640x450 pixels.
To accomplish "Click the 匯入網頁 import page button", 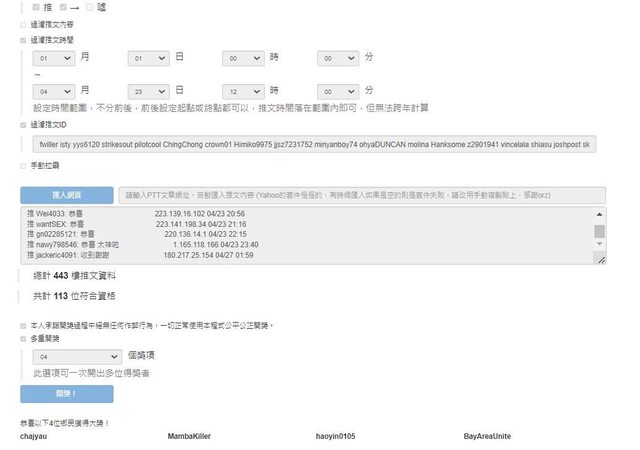I will click(67, 195).
